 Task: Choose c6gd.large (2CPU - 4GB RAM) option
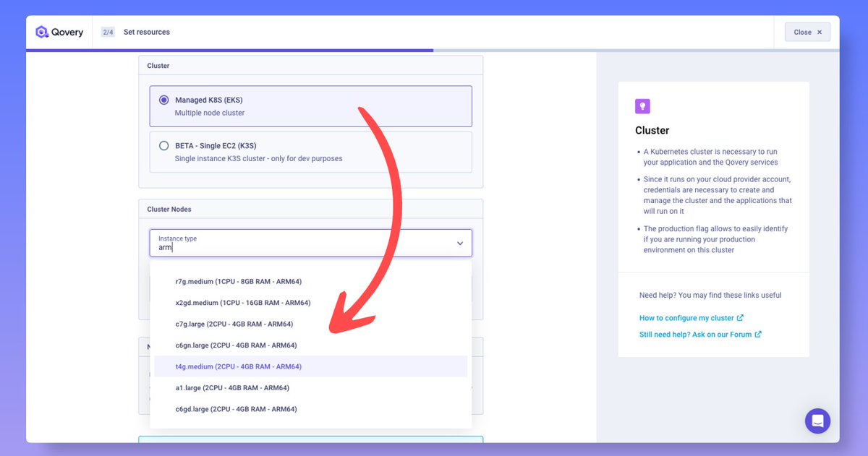coord(310,409)
